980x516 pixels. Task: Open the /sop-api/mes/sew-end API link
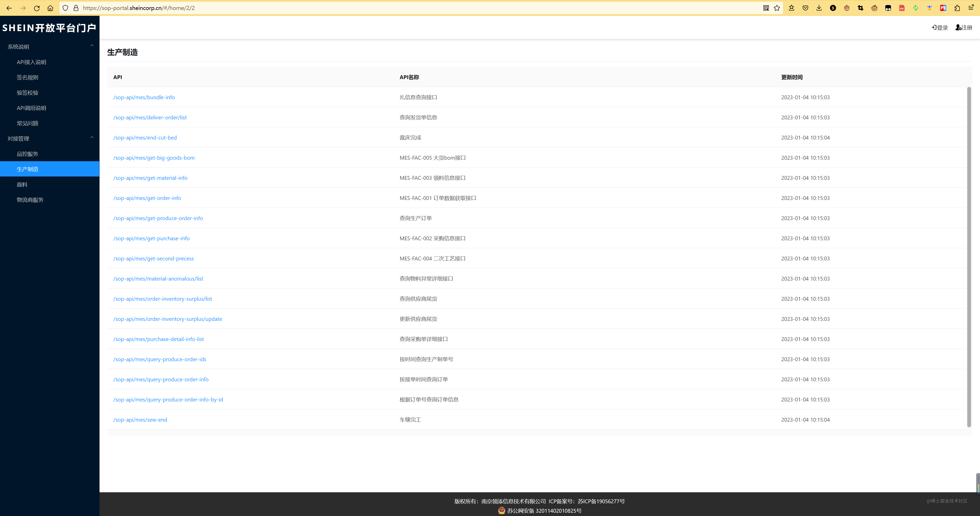click(x=140, y=420)
